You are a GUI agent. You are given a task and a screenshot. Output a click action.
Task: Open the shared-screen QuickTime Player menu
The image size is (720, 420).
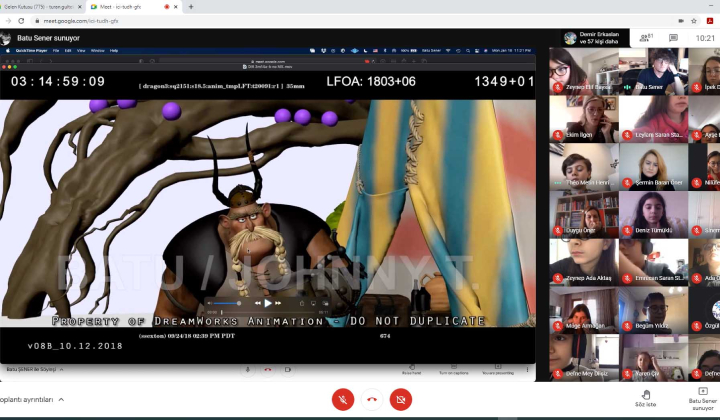pos(31,50)
